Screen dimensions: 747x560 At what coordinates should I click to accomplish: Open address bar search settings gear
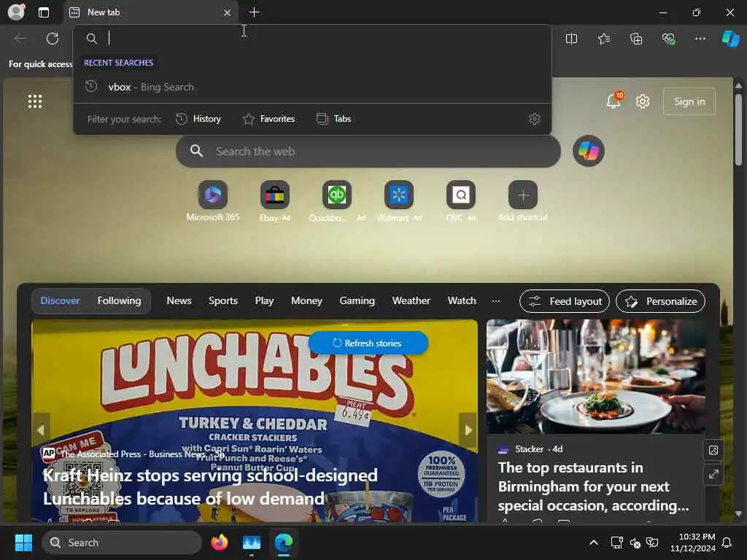(535, 119)
